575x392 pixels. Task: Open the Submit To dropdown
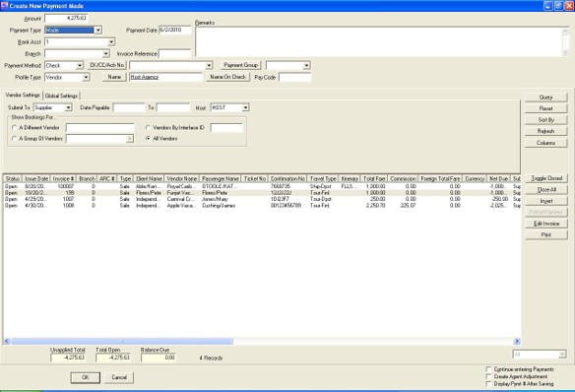[68, 107]
